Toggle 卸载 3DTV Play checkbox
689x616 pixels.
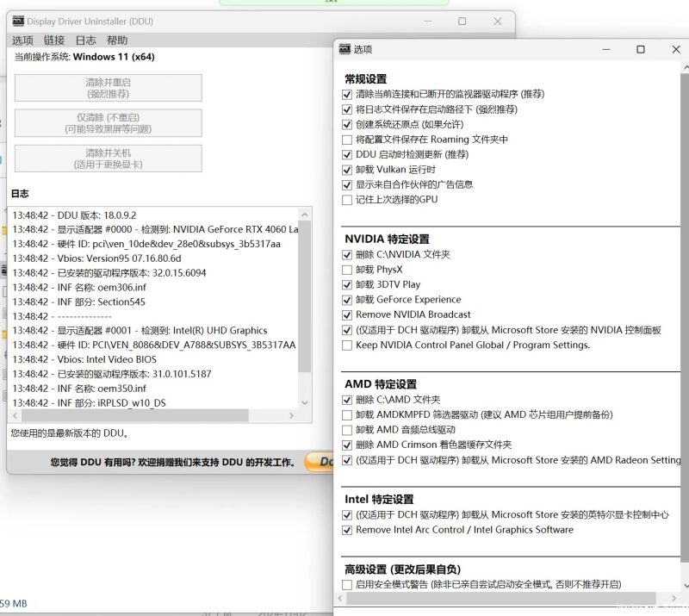tap(347, 285)
